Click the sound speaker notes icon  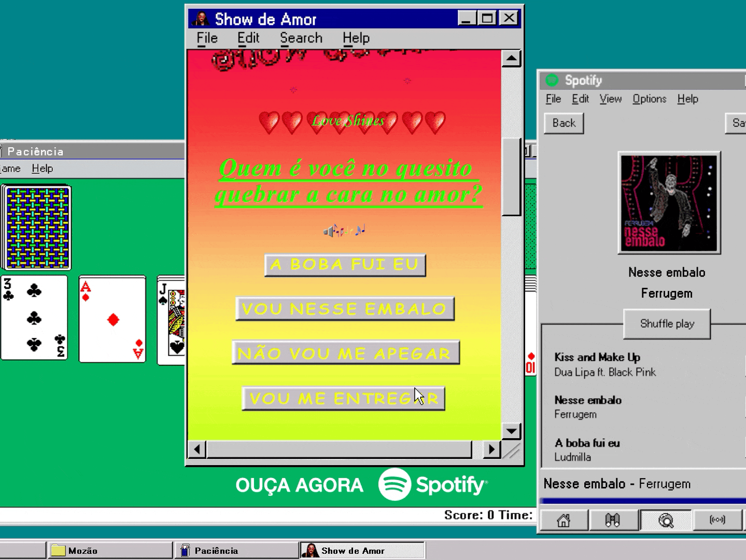click(x=344, y=230)
